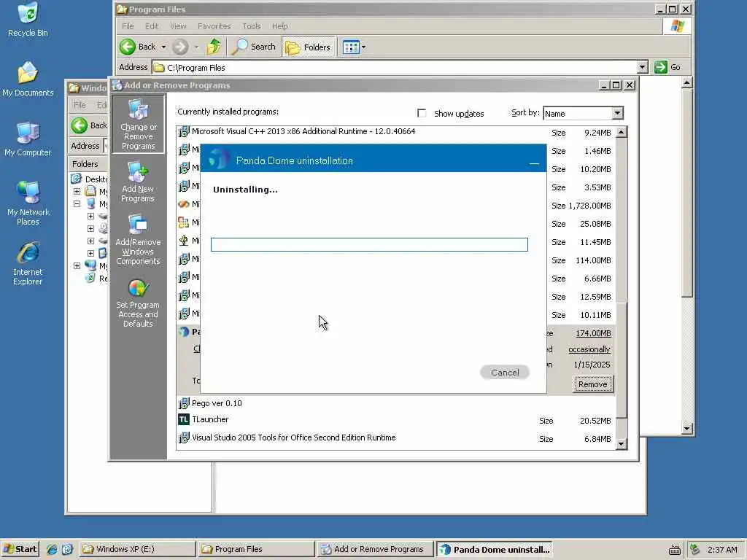Toggle Folders pane in Program Files
This screenshot has width=747, height=560.
tap(308, 47)
